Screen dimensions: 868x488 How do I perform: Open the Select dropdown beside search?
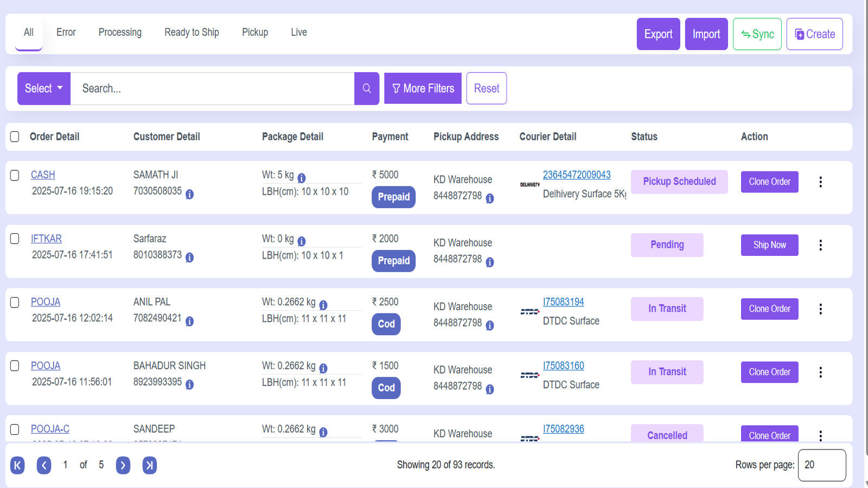tap(44, 88)
